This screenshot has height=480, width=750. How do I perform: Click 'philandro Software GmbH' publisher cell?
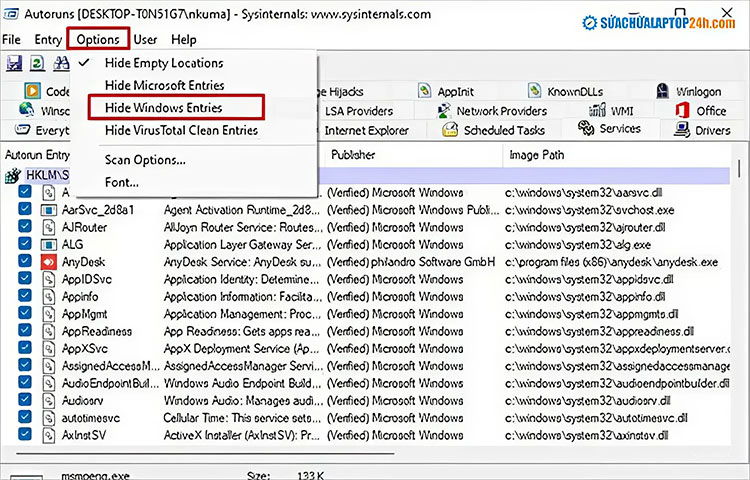tap(411, 262)
